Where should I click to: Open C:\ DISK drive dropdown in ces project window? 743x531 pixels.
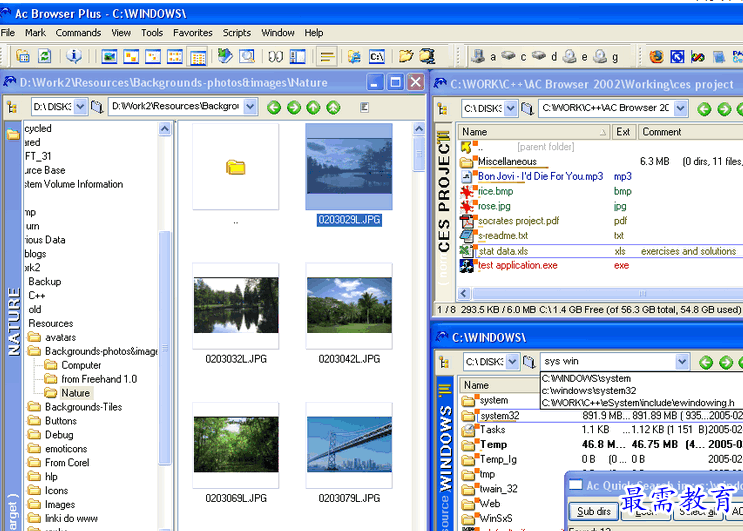pyautogui.click(x=510, y=108)
